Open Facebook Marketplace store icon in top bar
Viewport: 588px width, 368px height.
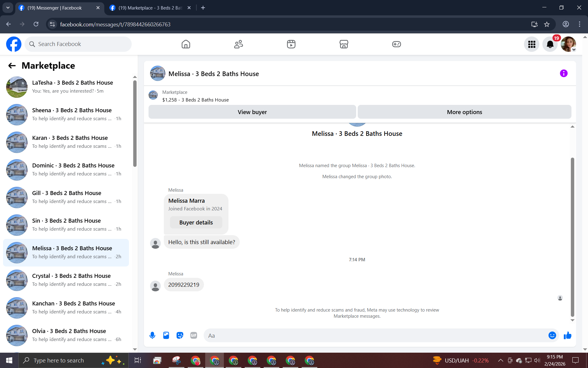(344, 44)
